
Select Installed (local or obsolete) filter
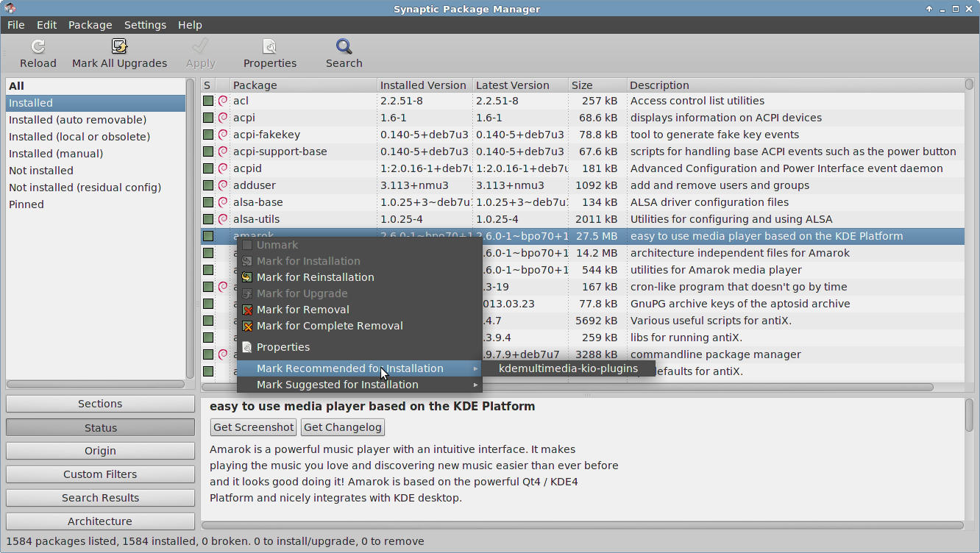point(96,137)
